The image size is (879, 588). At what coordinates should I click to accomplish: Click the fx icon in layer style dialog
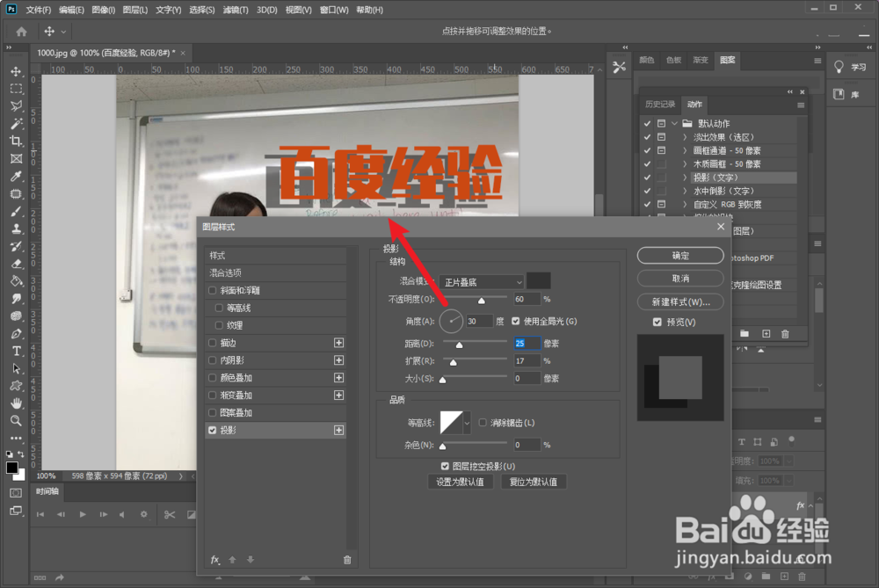[x=214, y=559]
